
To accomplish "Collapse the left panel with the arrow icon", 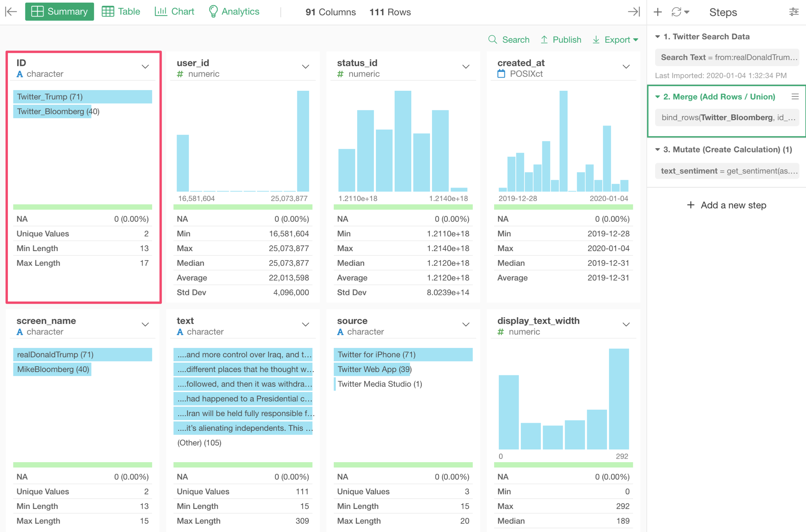I will click(x=11, y=12).
